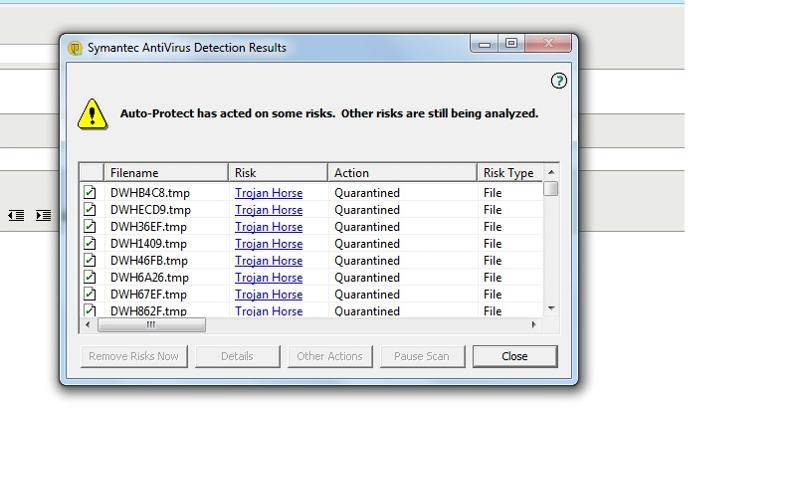Select the DWH46FB.tmp filename

[x=149, y=261]
